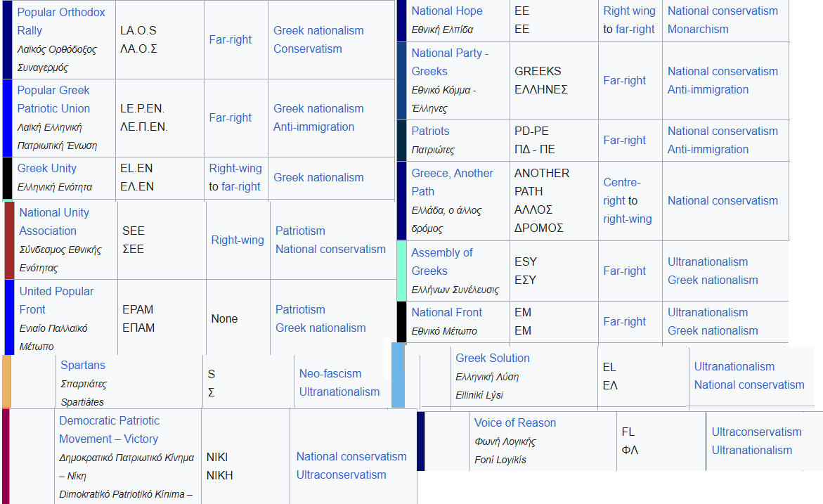This screenshot has height=504, width=823.
Task: Select the NIKI abbreviation text
Action: tap(216, 457)
